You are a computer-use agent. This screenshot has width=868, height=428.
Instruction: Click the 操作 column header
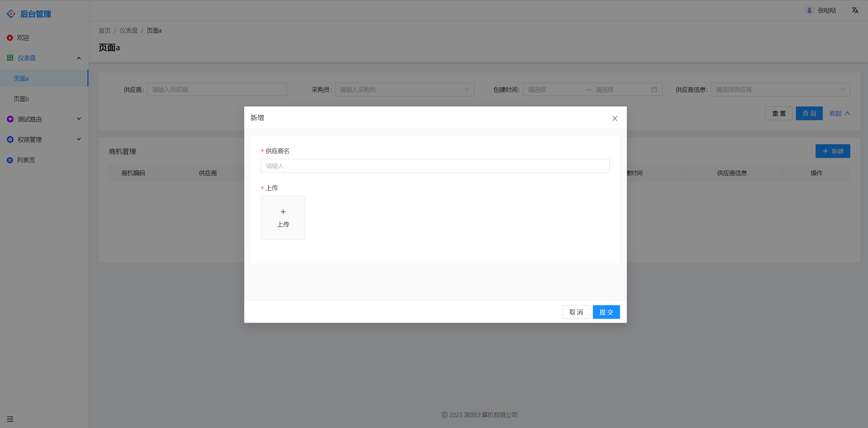click(817, 173)
